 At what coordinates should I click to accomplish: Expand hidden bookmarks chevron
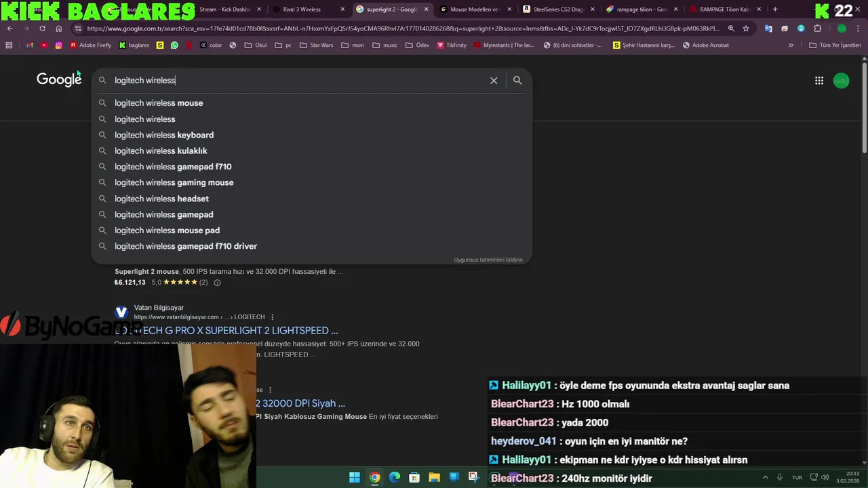791,45
